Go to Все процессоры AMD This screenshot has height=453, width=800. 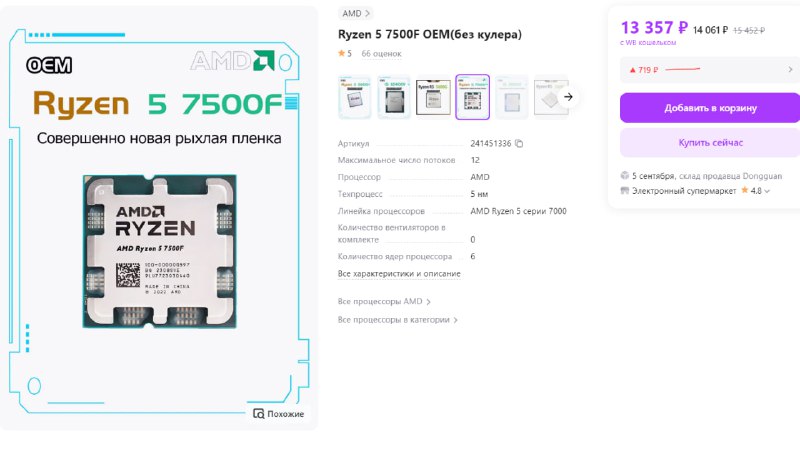tap(384, 301)
